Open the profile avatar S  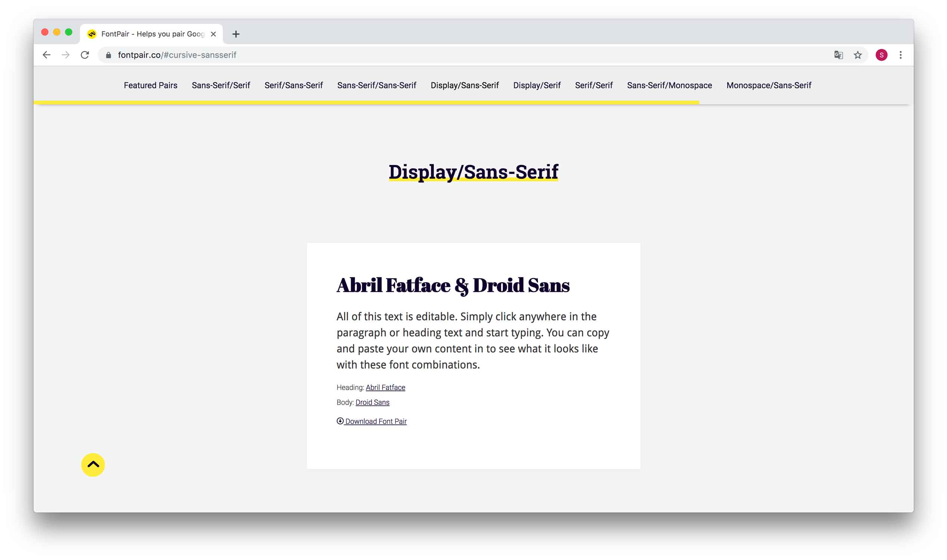point(881,55)
